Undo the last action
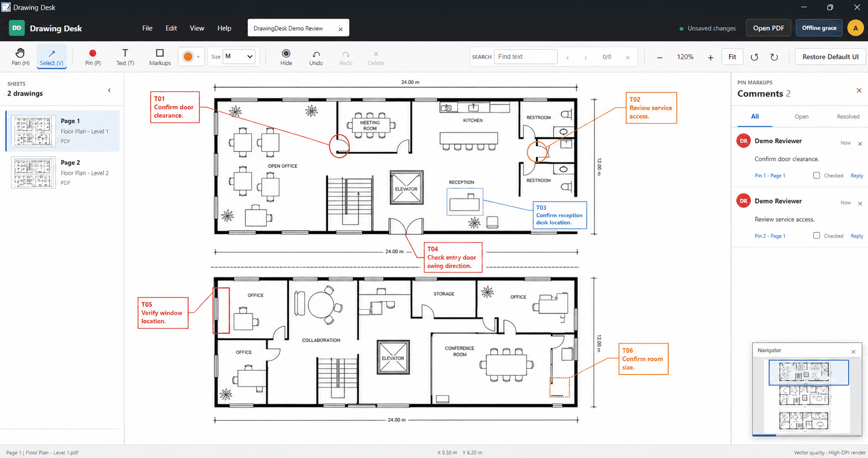 (x=316, y=57)
